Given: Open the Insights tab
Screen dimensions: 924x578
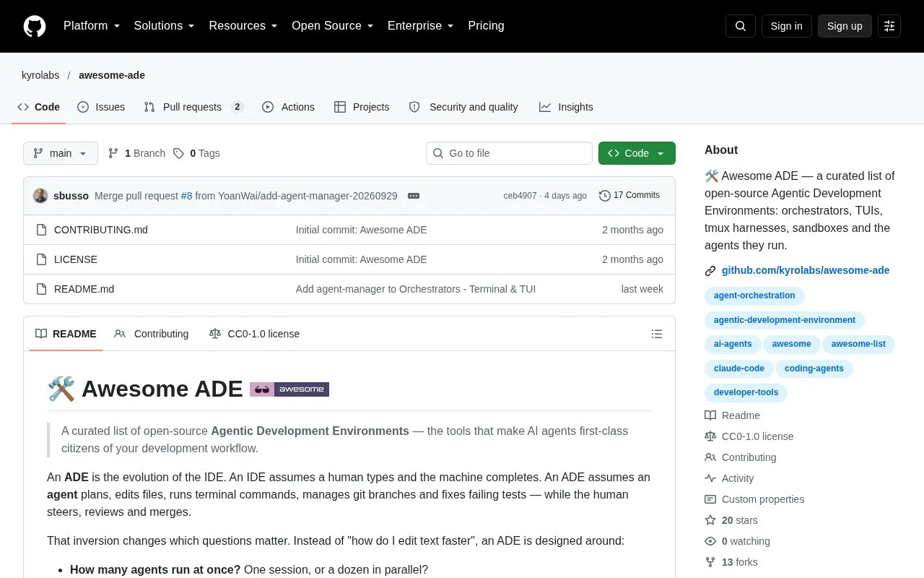Looking at the screenshot, I should 566,107.
